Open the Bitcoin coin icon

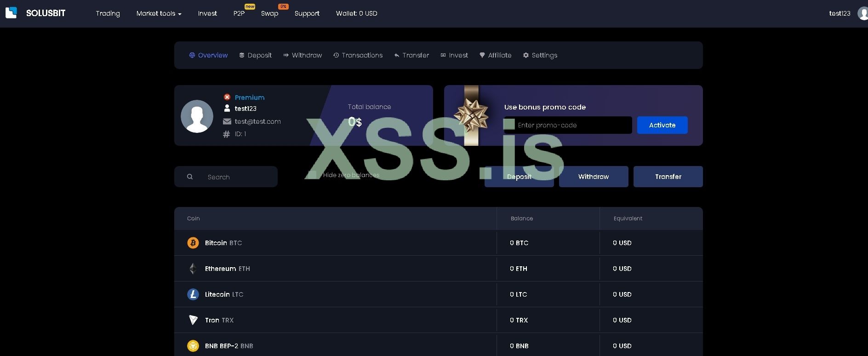coord(193,243)
